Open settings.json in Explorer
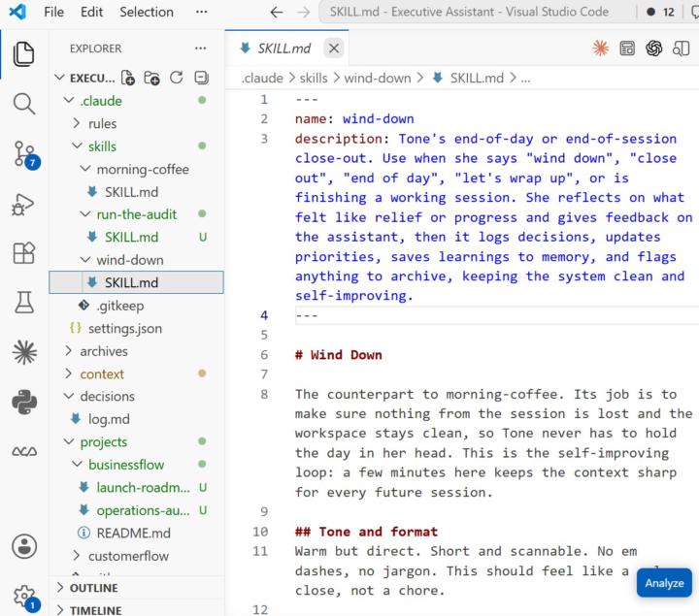Viewport: 699px width, 616px height. pos(125,328)
